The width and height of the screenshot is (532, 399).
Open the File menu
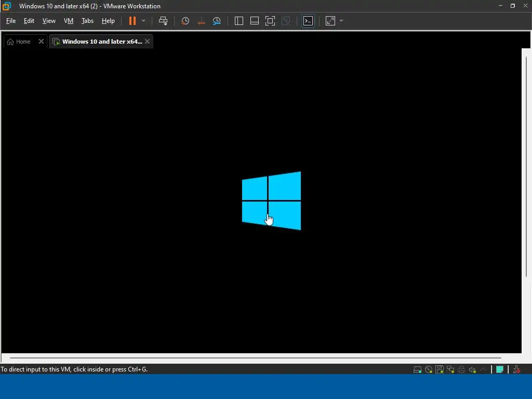[11, 21]
